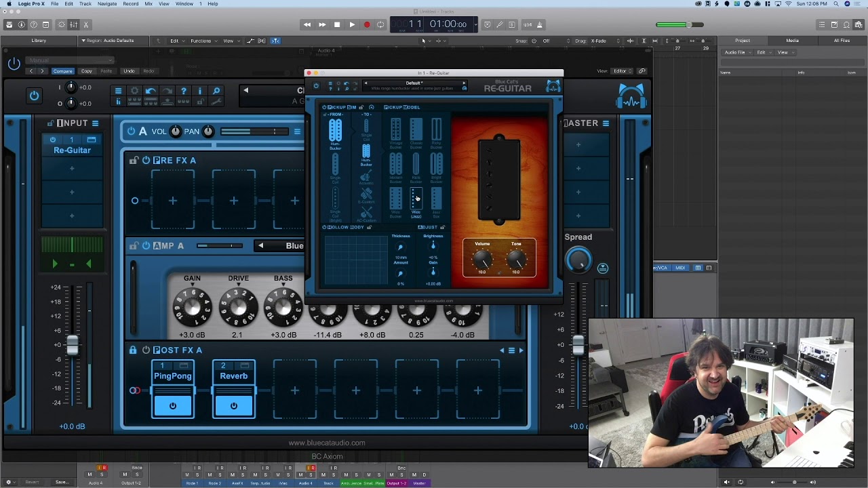
Task: Click the metronome button in the control bar
Action: pyautogui.click(x=540, y=24)
